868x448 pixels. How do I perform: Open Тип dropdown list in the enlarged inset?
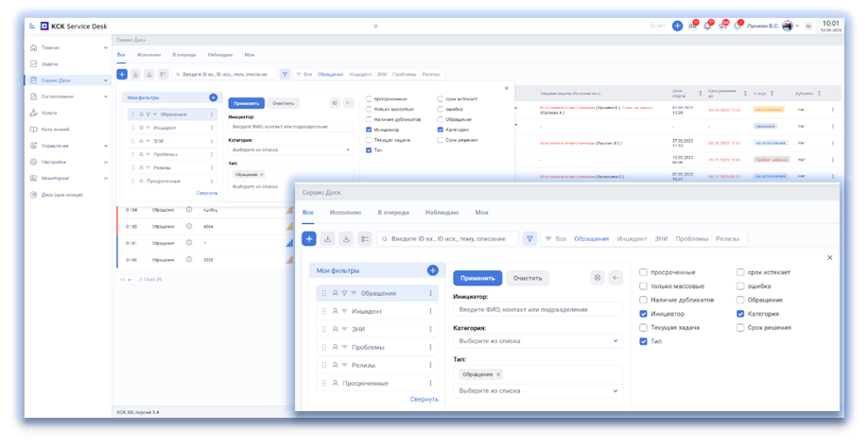537,390
